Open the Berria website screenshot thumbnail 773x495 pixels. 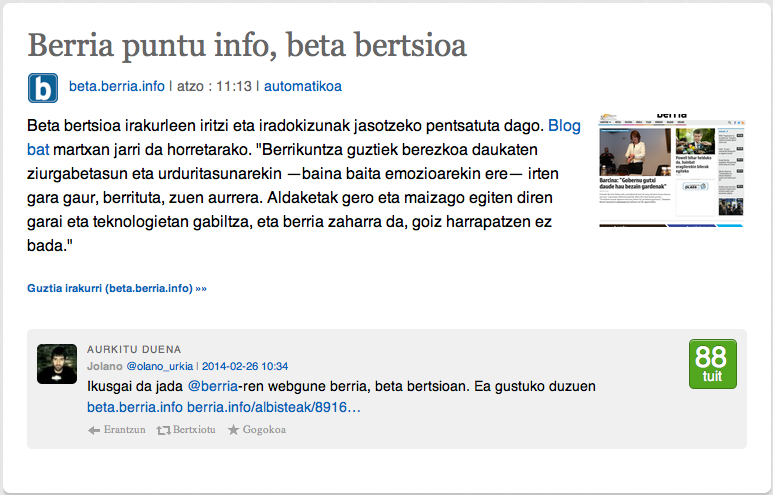[671, 170]
